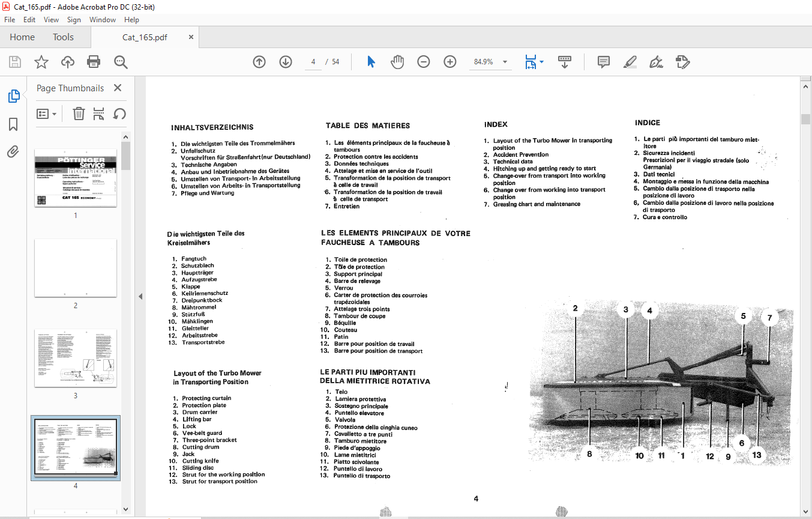Select the highlight text tool
Viewport: 812px width, 519px height.
tap(630, 62)
